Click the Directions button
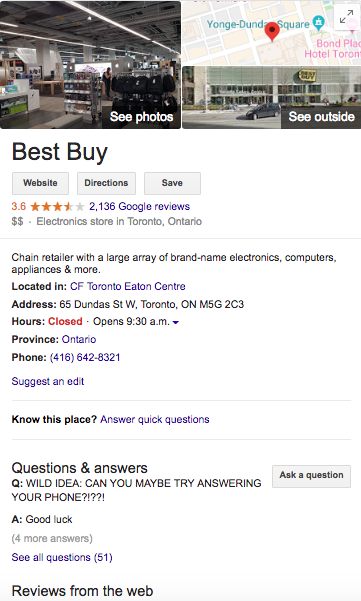The width and height of the screenshot is (361, 601). pos(106,183)
